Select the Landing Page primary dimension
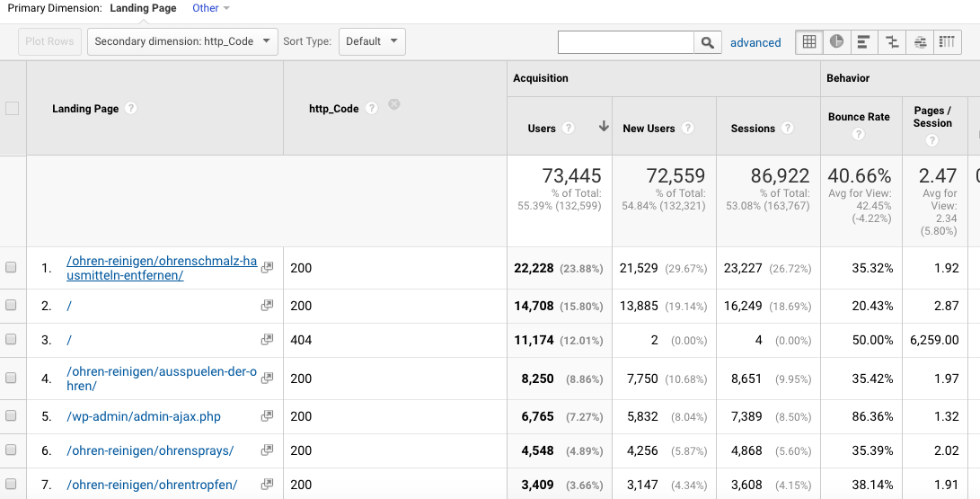 [141, 8]
